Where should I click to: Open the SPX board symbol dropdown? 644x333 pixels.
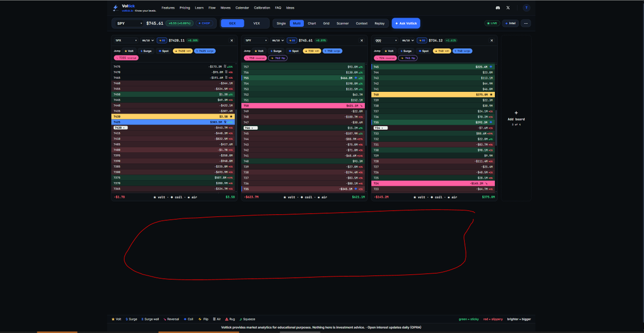click(x=126, y=40)
